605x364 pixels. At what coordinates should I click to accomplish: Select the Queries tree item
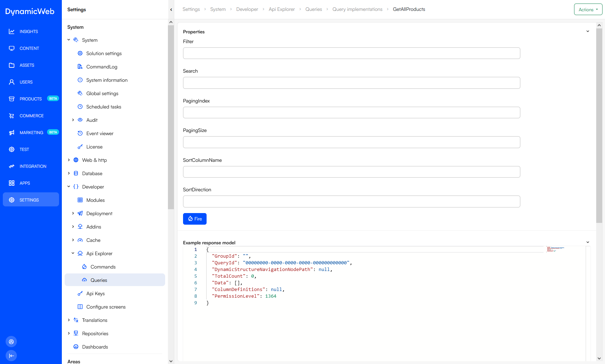pos(115,280)
